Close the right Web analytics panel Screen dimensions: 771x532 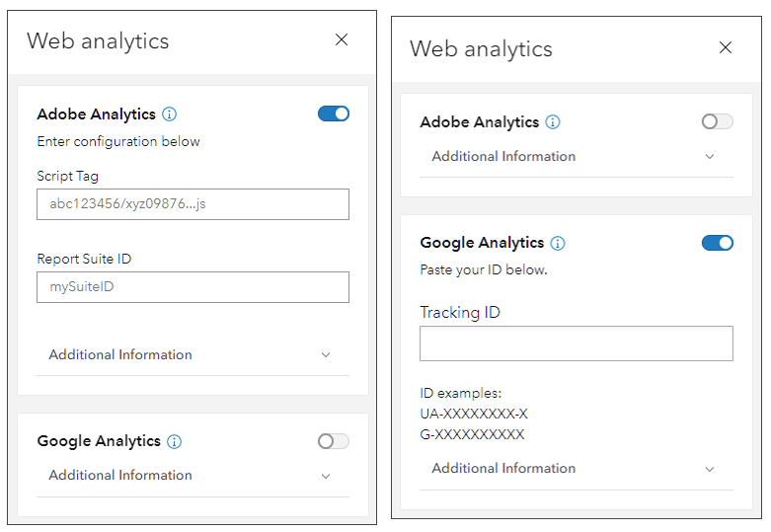coord(726,47)
